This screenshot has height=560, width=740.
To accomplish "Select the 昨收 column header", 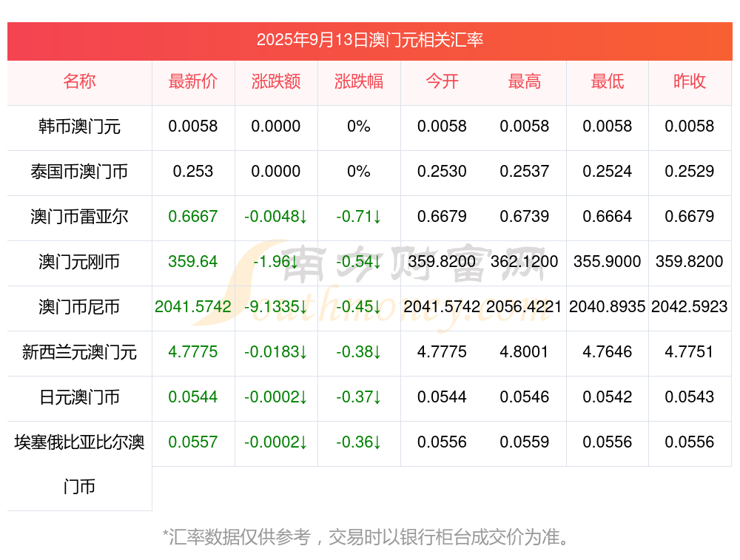I will [x=690, y=81].
